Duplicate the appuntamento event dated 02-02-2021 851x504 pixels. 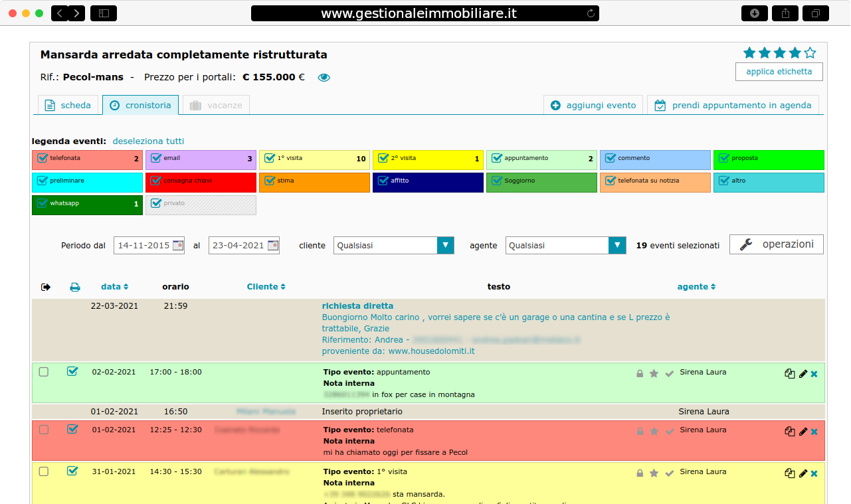(789, 373)
